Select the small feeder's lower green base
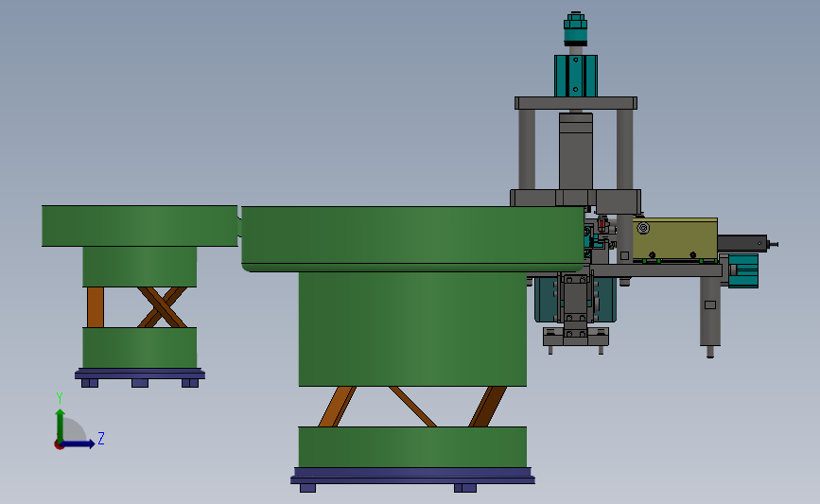The width and height of the screenshot is (820, 504). point(140,348)
